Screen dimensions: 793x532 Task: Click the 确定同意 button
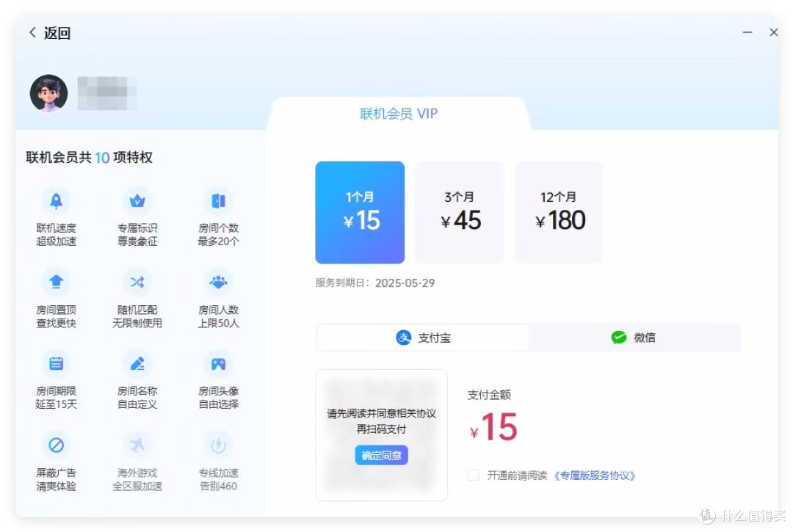point(381,455)
